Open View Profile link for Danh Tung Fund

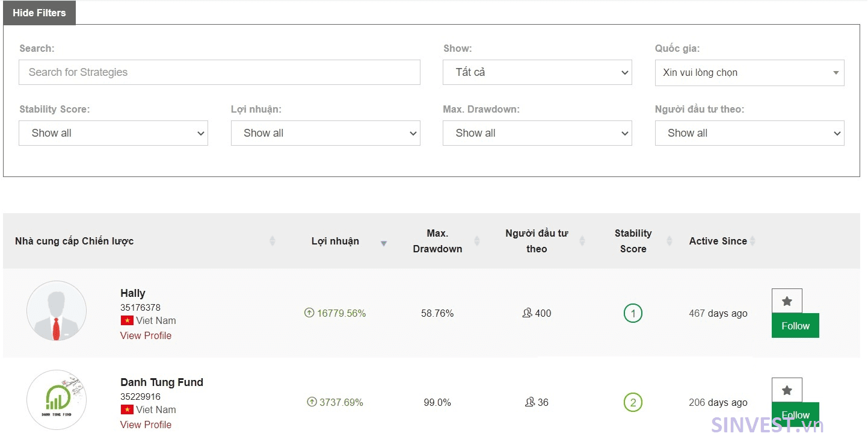[146, 425]
